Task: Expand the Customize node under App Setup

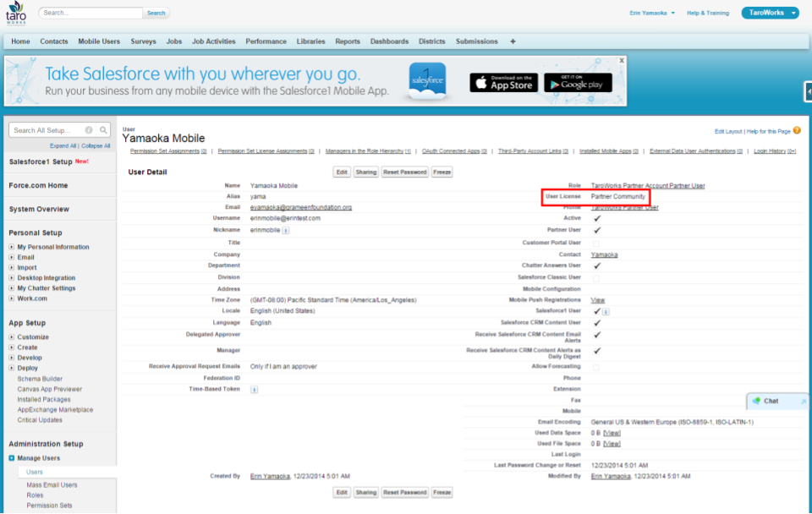Action: [x=11, y=337]
